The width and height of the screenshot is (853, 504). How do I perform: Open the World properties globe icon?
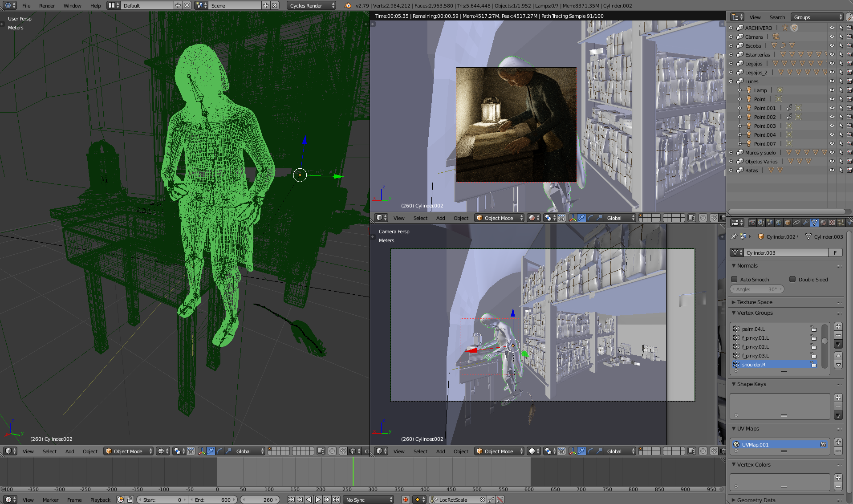(779, 223)
